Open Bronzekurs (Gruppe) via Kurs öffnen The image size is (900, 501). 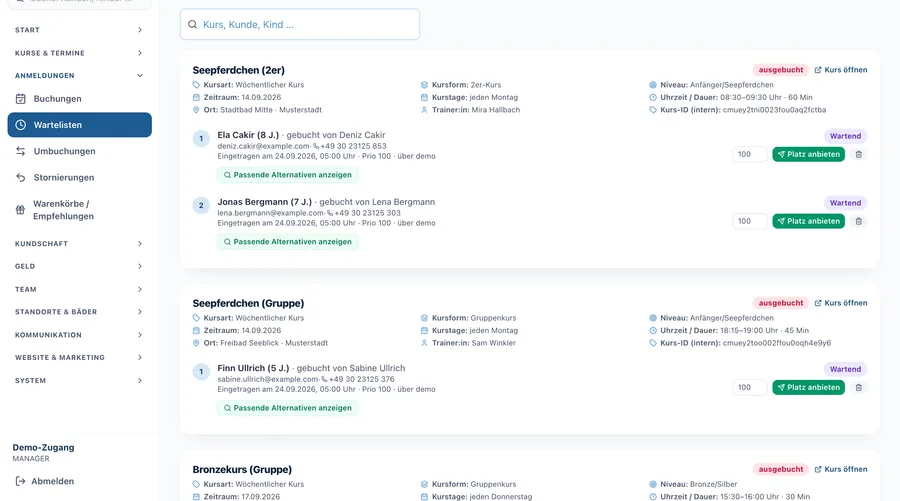(841, 469)
